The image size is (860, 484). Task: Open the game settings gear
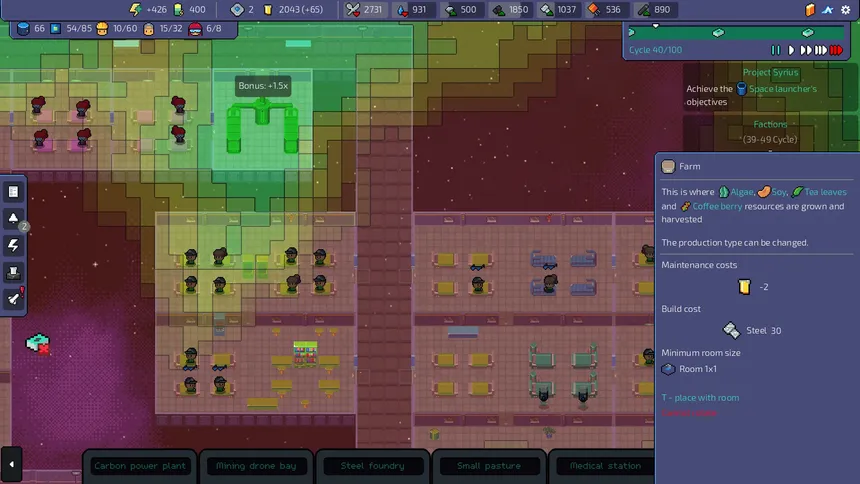tap(846, 9)
